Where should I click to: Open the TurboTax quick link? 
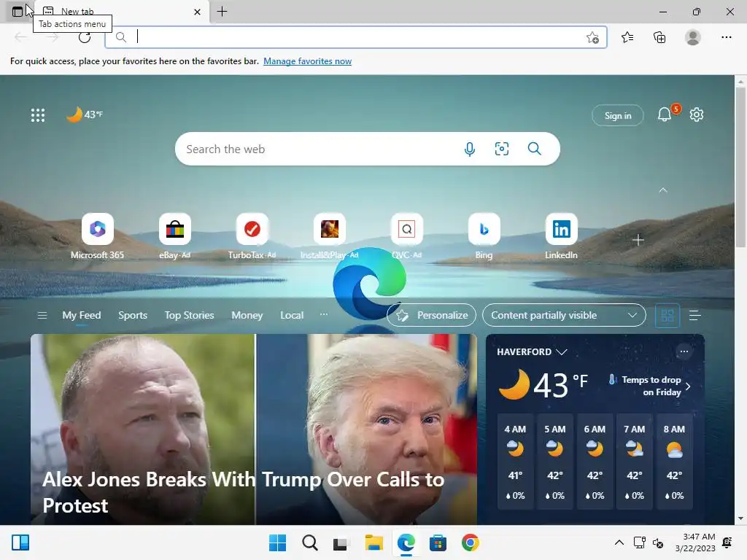click(x=252, y=236)
